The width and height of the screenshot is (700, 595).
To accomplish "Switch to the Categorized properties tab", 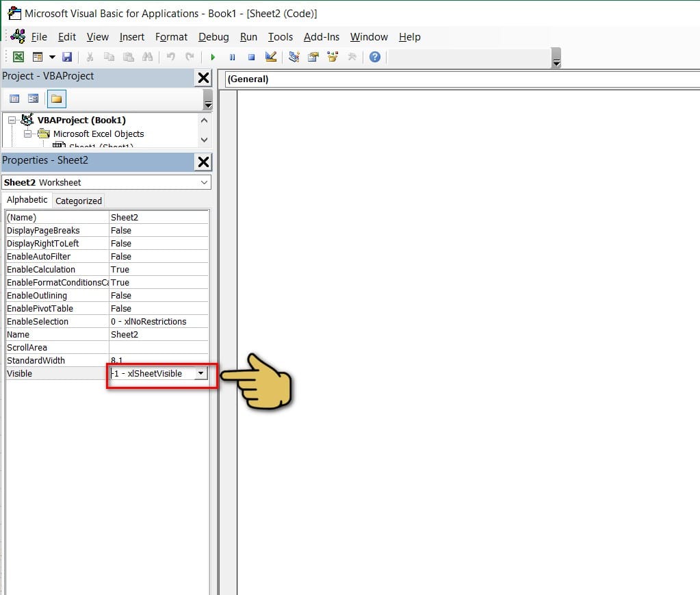I will coord(79,201).
